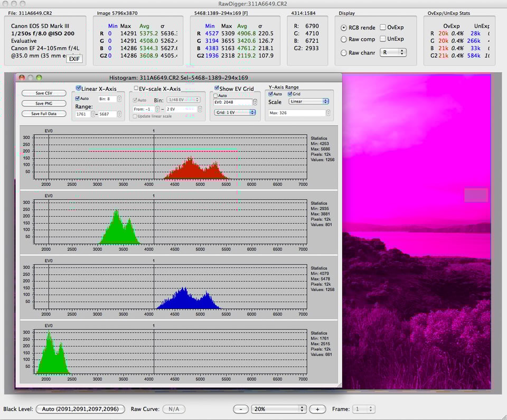This screenshot has width=507, height=420.
Task: Toggle Auto under Linear X-Axis
Action: click(x=77, y=98)
